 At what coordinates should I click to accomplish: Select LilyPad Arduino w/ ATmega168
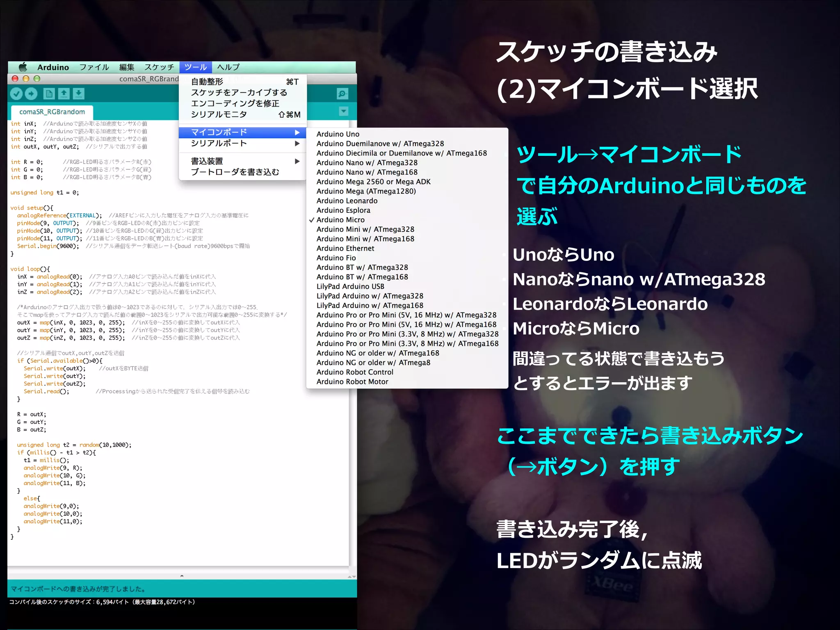407,306
